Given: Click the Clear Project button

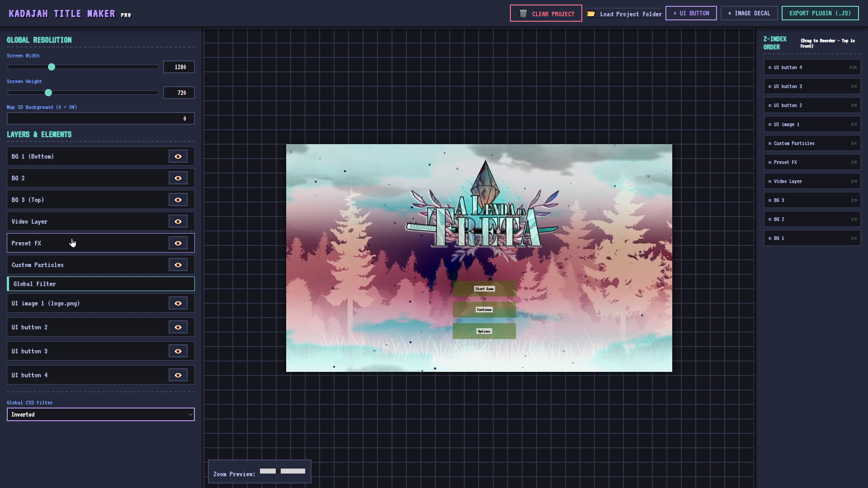Looking at the screenshot, I should click(x=546, y=14).
